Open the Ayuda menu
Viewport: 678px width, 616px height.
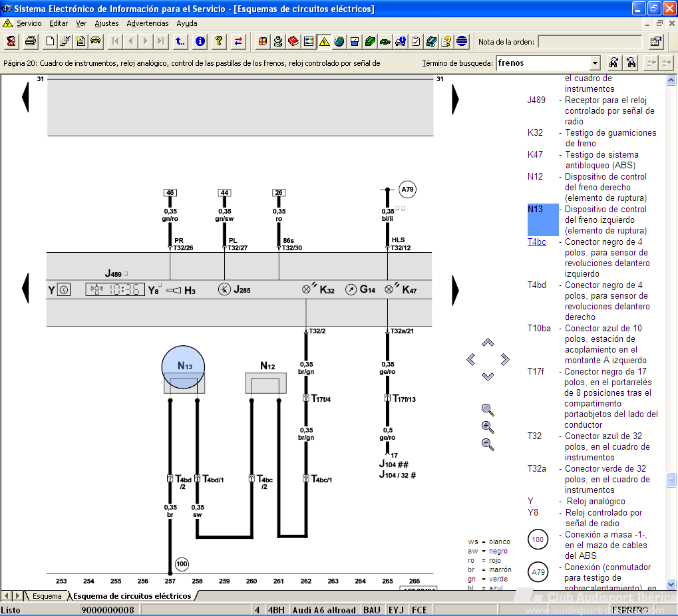(187, 23)
